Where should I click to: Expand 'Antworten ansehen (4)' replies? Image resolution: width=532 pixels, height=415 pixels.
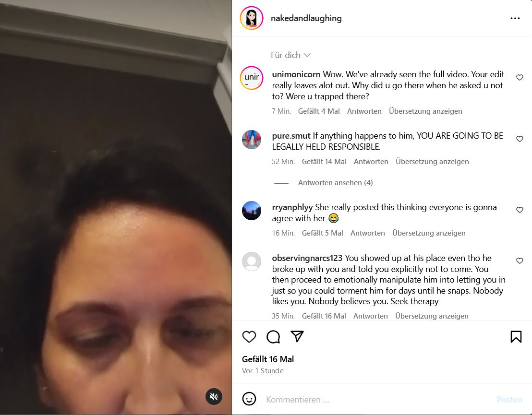[335, 183]
